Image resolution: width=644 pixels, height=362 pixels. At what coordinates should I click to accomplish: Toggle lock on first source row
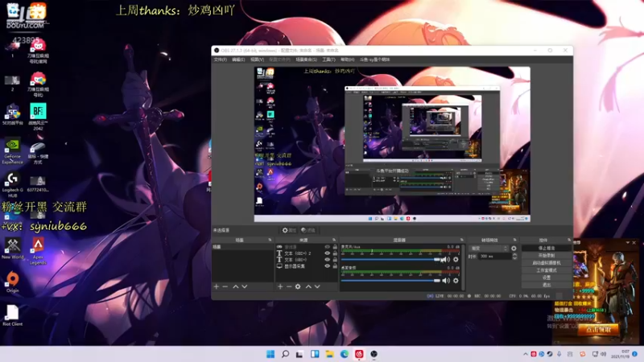click(335, 247)
